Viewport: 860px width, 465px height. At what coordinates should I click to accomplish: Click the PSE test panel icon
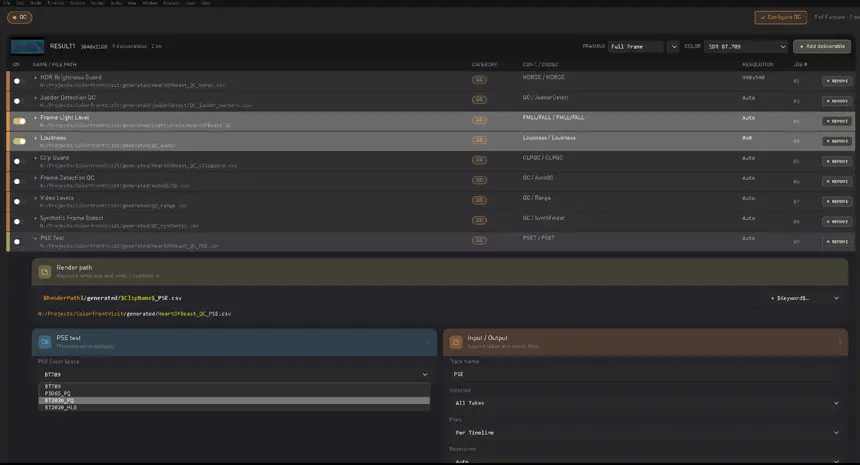(x=44, y=342)
